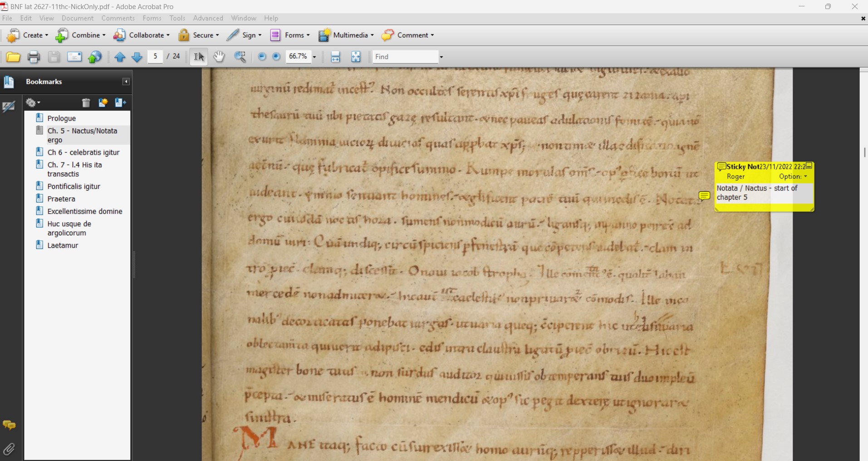Open the Advanced menu
Viewport: 868px width, 461px height.
click(x=208, y=18)
